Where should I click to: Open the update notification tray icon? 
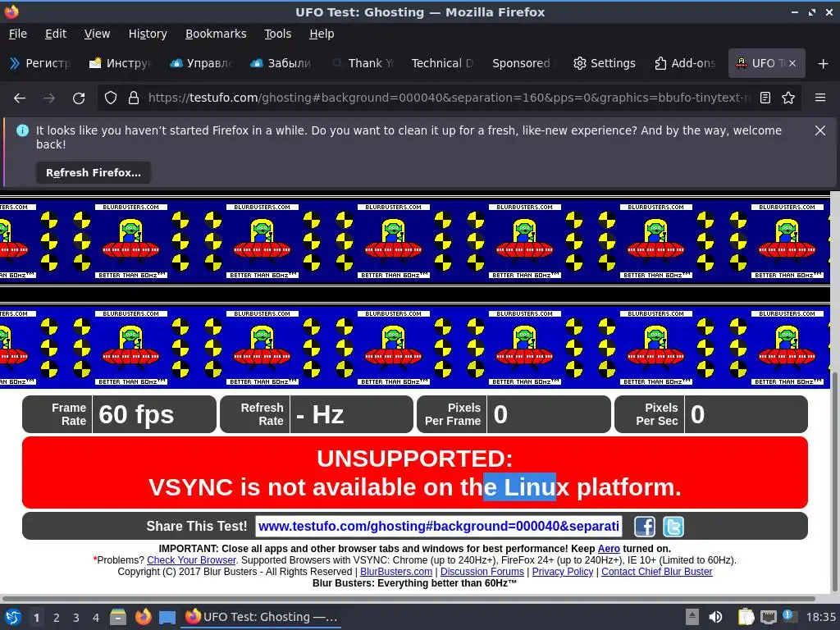click(788, 616)
